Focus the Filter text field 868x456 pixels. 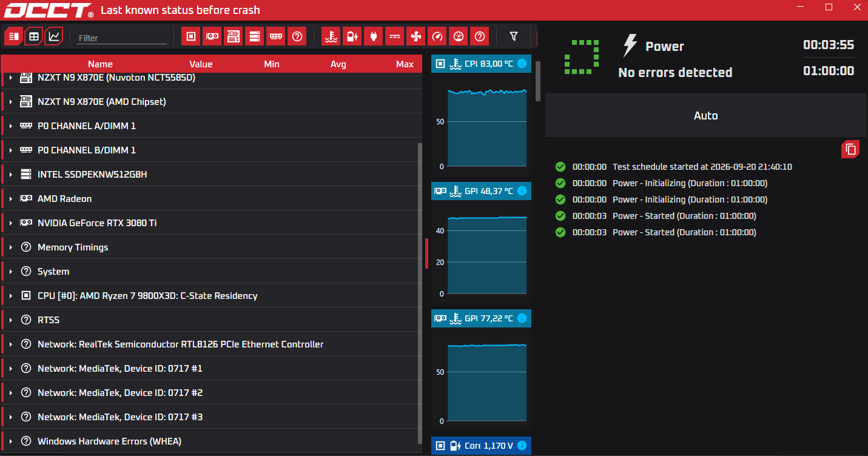pos(122,38)
